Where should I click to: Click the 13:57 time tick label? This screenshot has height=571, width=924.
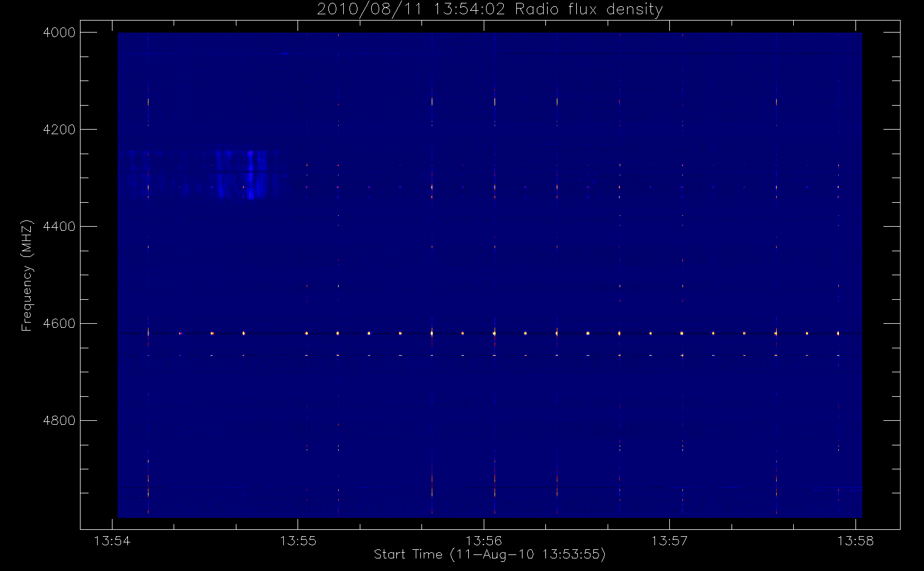[669, 541]
